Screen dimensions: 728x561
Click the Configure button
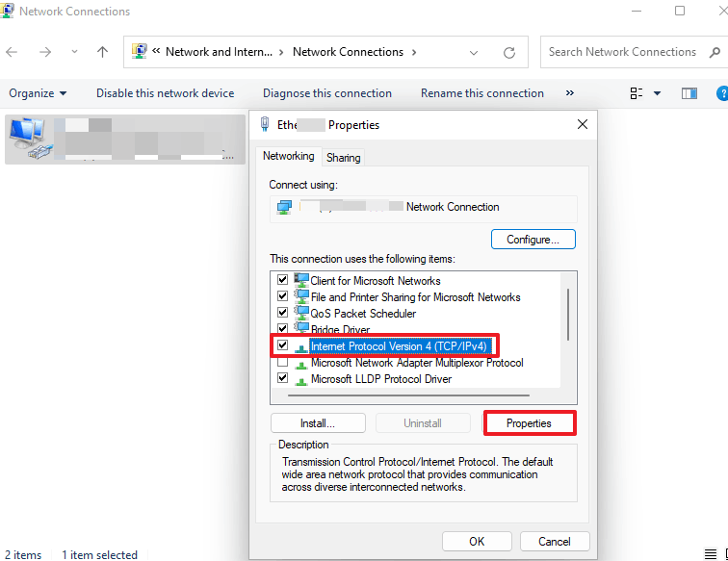click(x=533, y=240)
